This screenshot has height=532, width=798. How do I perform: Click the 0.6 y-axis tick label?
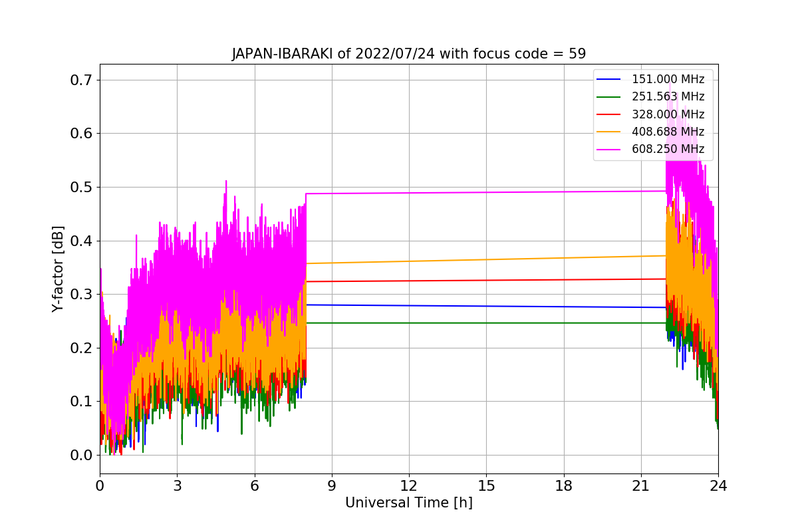pyautogui.click(x=82, y=134)
